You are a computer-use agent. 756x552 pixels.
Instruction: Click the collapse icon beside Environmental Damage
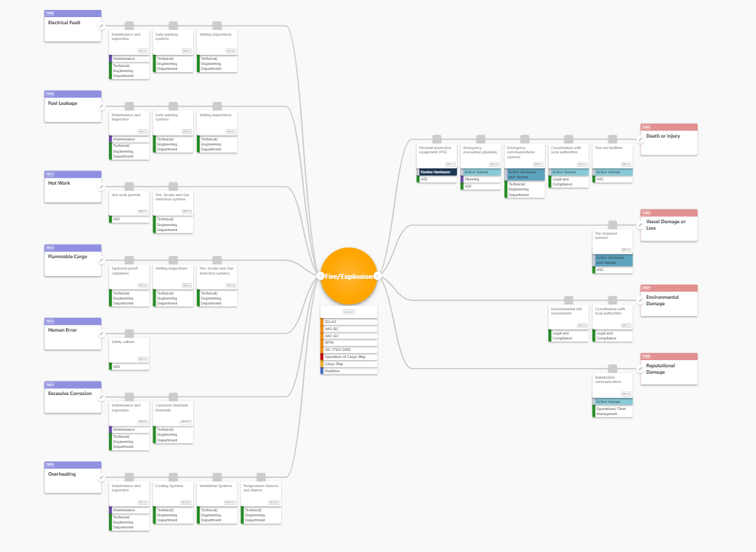point(640,300)
